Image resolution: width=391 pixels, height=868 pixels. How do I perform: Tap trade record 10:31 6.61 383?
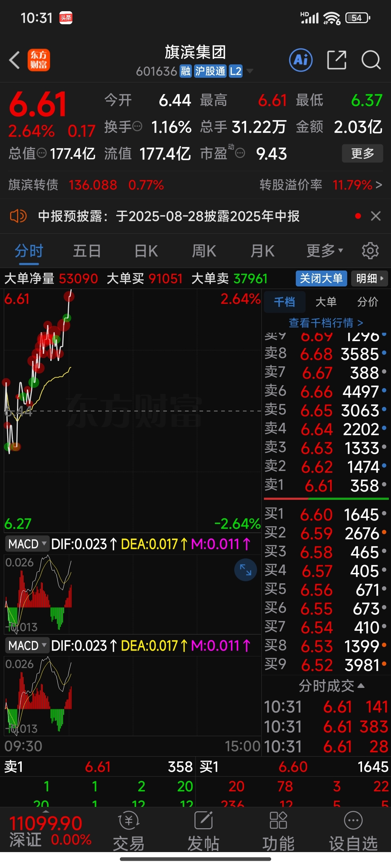325,727
